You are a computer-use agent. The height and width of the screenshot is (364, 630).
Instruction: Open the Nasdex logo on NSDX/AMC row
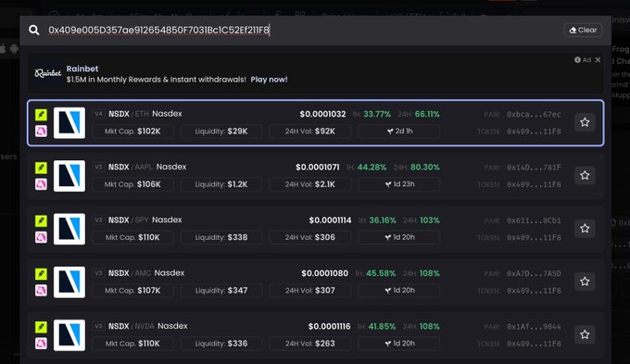coord(69,282)
